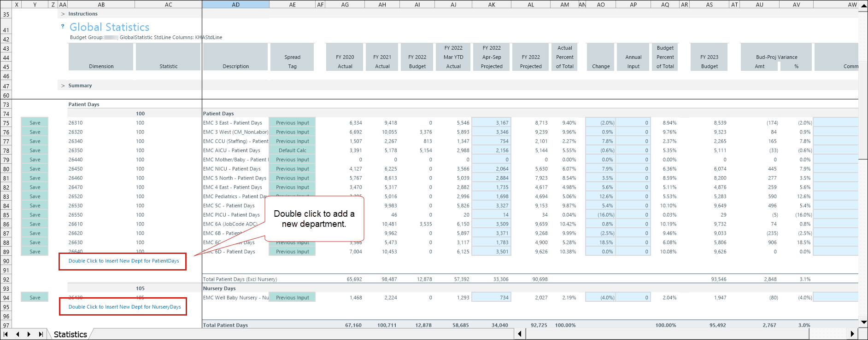Expand the Summary section
The image size is (868, 340).
pyautogui.click(x=63, y=86)
